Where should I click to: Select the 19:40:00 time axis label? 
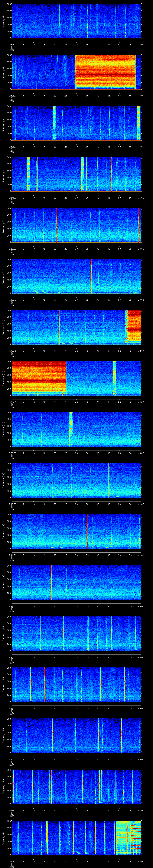12,504
